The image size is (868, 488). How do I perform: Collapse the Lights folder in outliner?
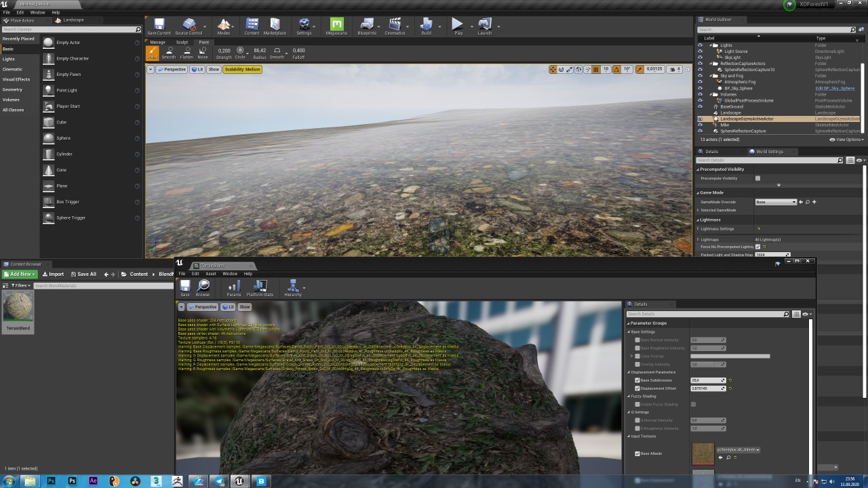coord(711,45)
